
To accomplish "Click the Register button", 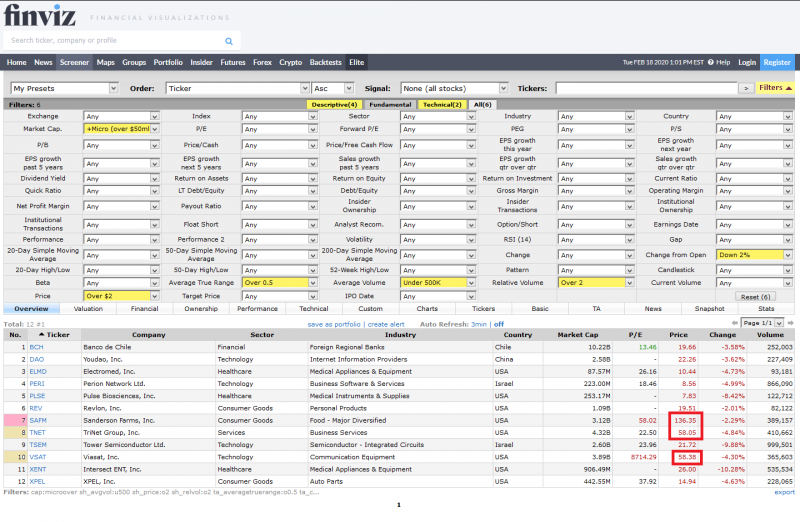I will (x=777, y=62).
